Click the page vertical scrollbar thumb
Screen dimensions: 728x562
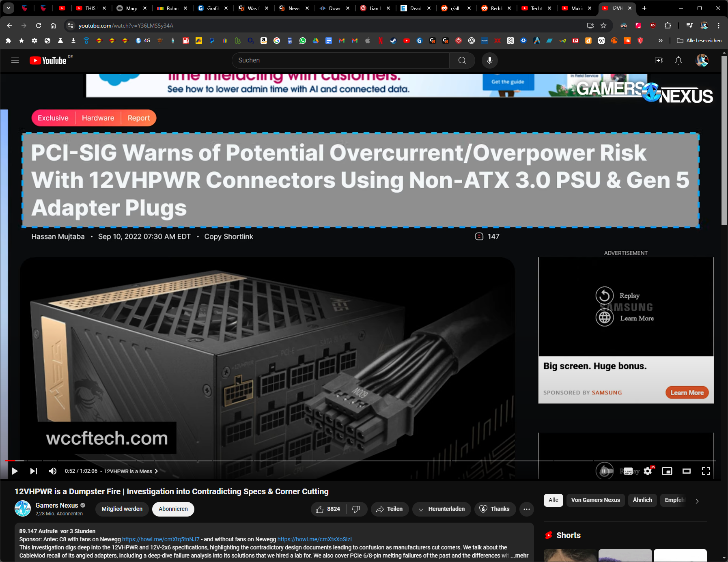click(724, 140)
